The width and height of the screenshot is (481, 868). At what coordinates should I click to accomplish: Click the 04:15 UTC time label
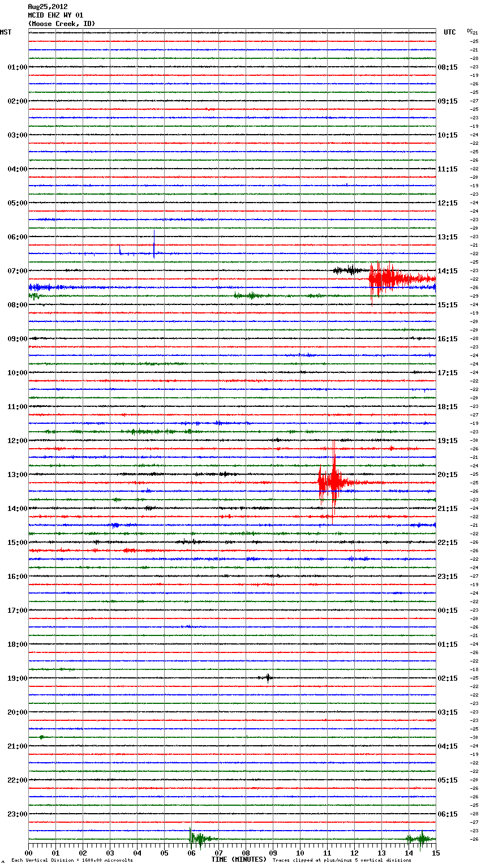click(448, 746)
